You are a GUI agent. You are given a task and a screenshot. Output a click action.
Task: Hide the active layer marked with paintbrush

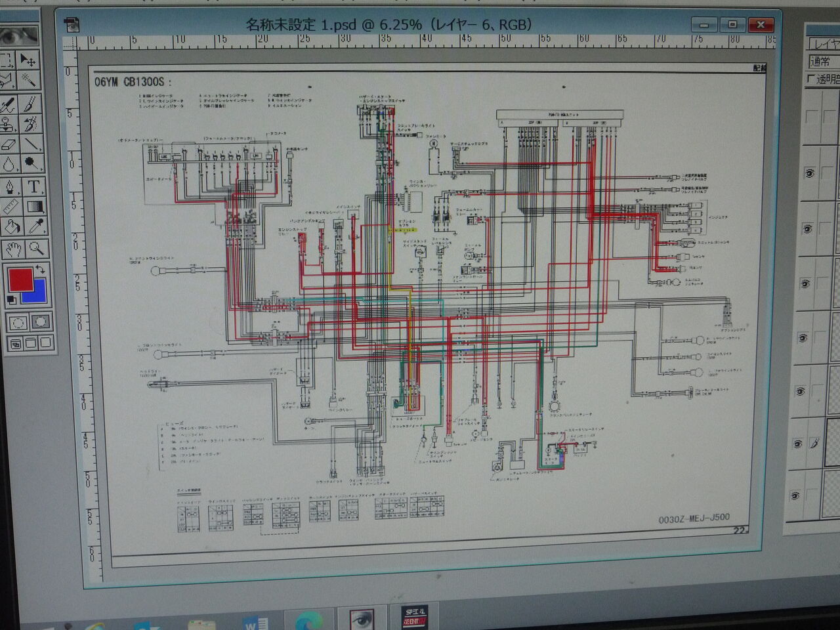pyautogui.click(x=798, y=444)
